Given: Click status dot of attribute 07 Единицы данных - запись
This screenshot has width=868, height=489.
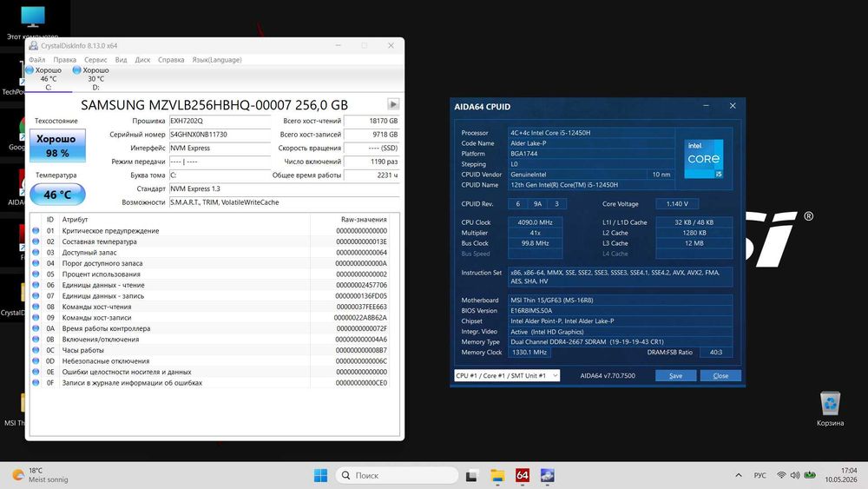Looking at the screenshot, I should click(36, 295).
